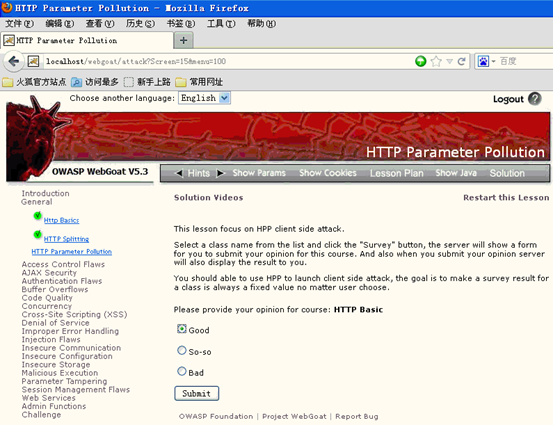Open the URL history dropdown arrow
Screen dimensions: 553x425
[450, 61]
